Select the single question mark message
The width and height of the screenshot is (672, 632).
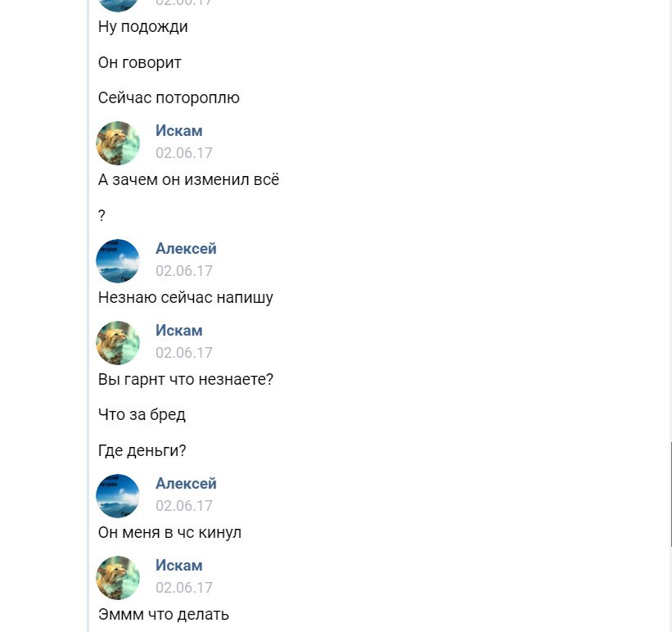click(101, 216)
